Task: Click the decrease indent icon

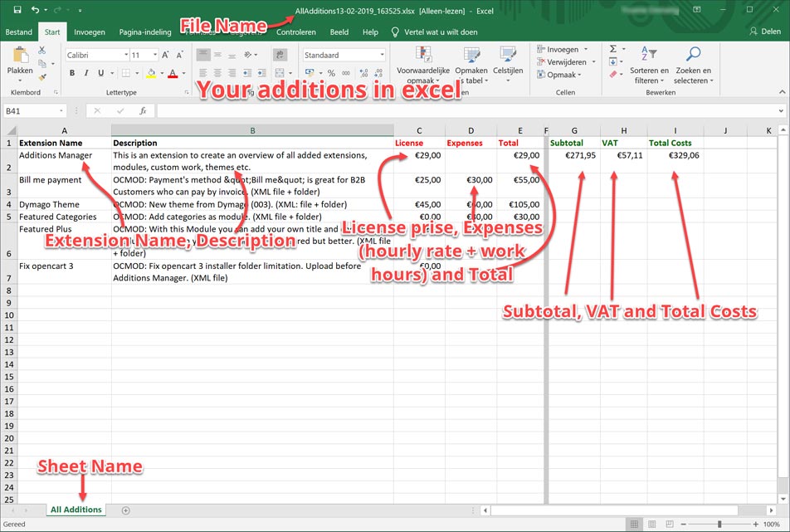Action: (247, 73)
